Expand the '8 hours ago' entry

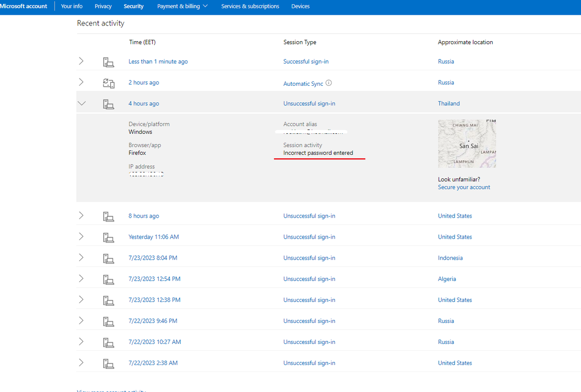81,215
